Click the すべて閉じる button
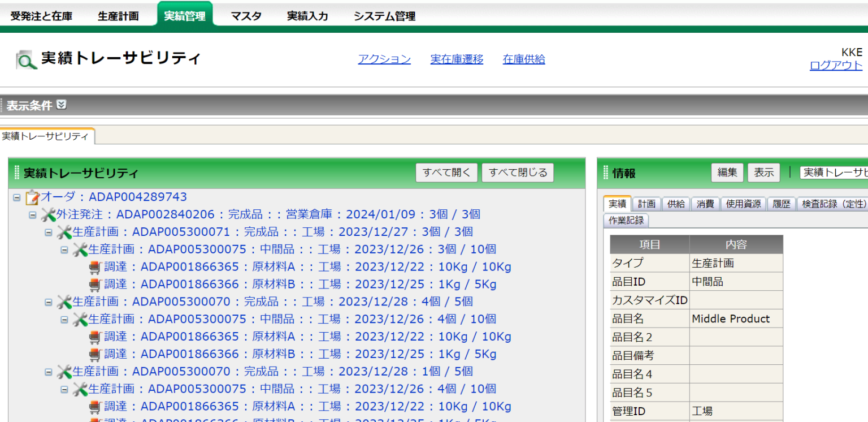Screen dimensions: 868x422 click(518, 172)
